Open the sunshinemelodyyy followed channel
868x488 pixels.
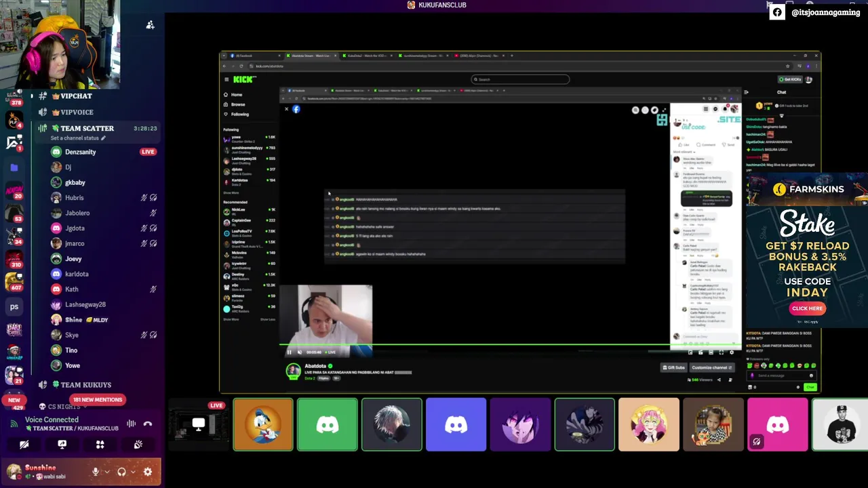coord(249,148)
